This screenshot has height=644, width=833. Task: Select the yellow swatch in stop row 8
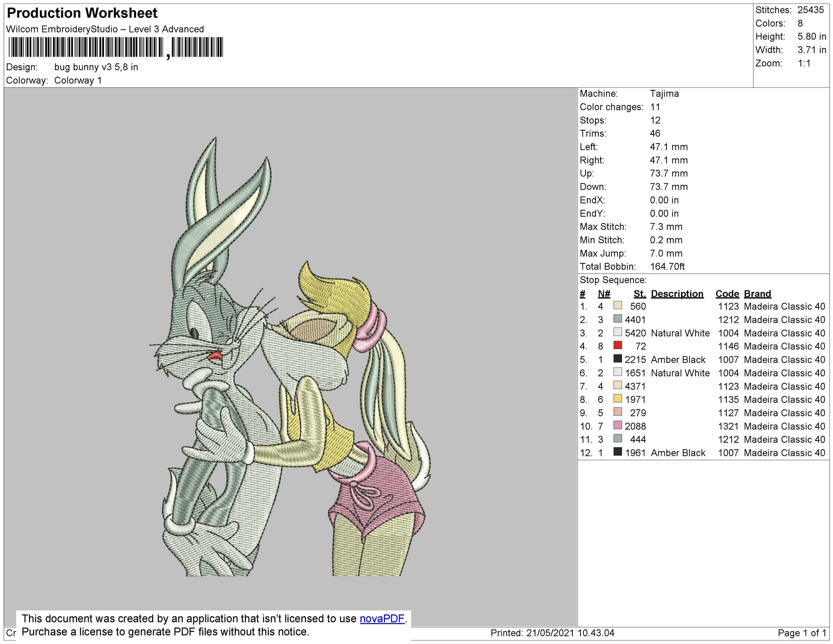tap(618, 398)
